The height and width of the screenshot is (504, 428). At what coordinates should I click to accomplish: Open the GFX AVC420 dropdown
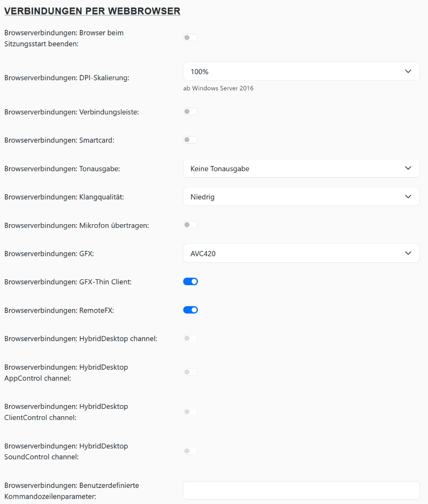pyautogui.click(x=301, y=254)
